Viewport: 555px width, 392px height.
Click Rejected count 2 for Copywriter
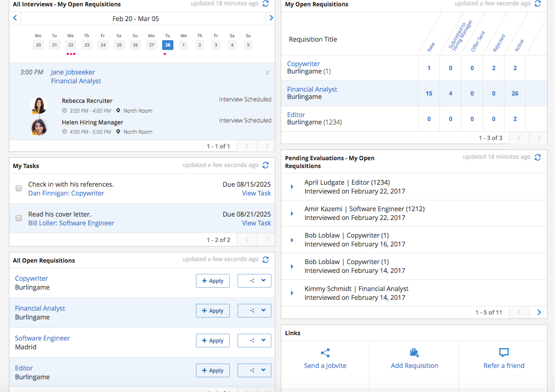pos(494,68)
